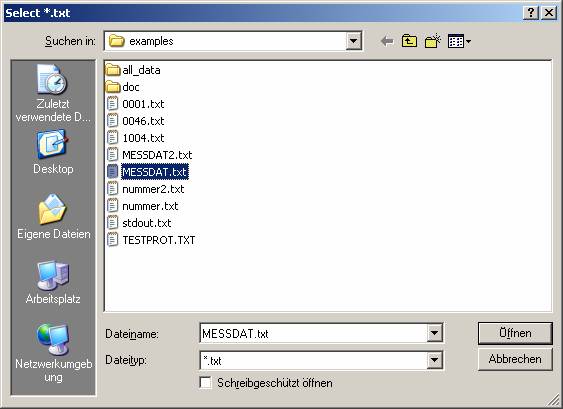Go to Desktop in sidebar

click(53, 152)
